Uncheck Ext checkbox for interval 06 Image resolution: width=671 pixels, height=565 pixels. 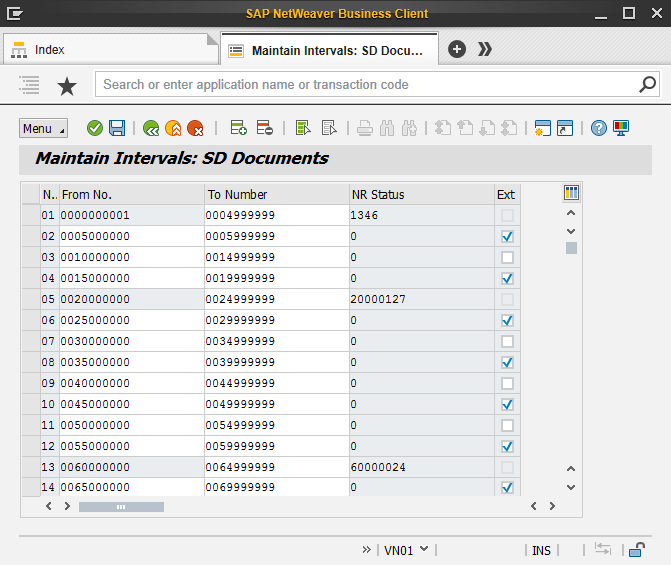click(507, 320)
